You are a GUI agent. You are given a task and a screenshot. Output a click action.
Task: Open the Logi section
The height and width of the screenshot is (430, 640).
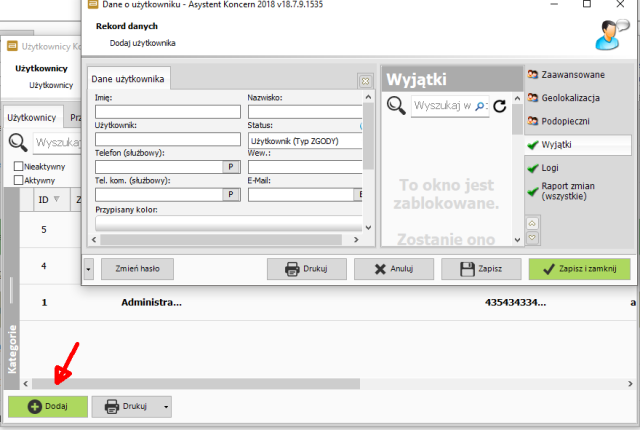(543, 168)
